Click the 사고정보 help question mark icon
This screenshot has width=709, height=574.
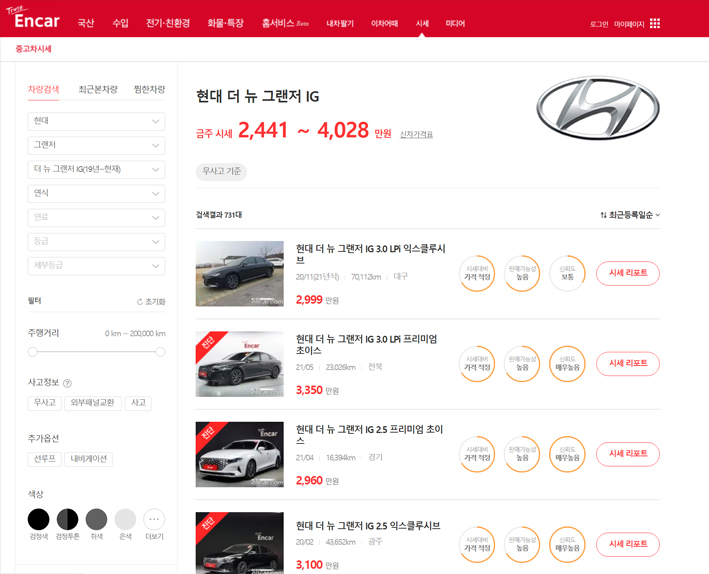(x=67, y=383)
